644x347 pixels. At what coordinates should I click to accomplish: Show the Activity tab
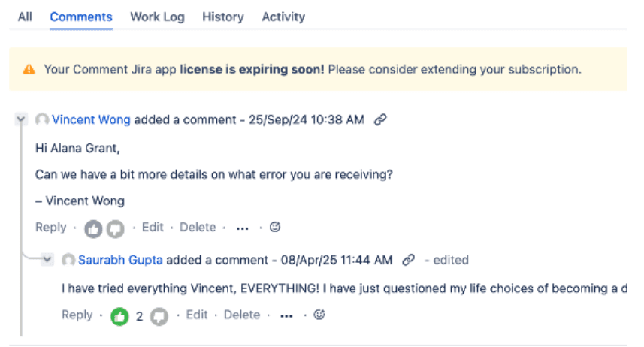coord(283,17)
